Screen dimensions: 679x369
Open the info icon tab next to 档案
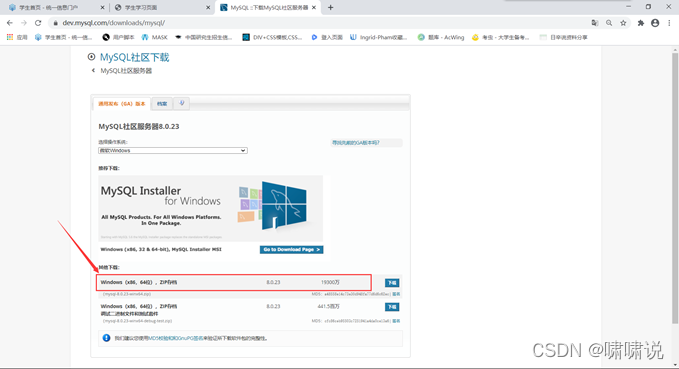point(182,104)
